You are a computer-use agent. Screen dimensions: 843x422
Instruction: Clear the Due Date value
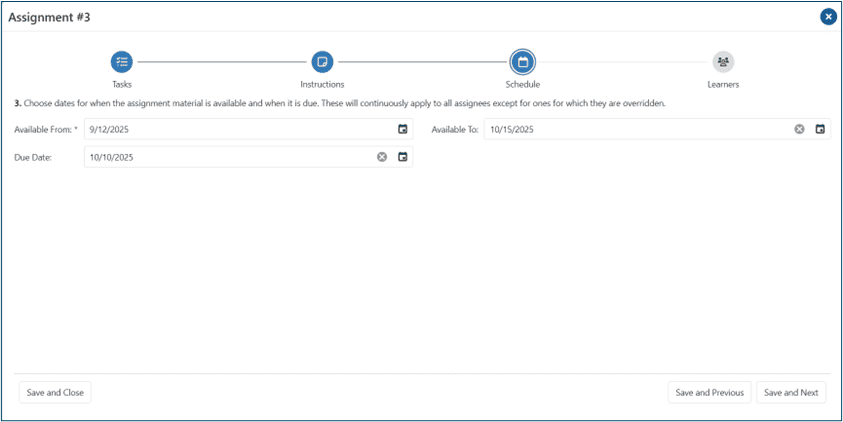pyautogui.click(x=382, y=157)
